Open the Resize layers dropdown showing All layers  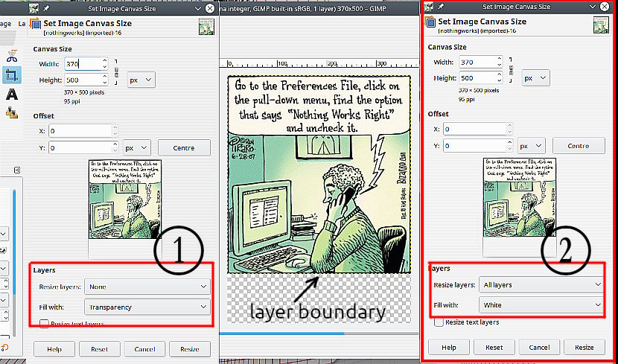pos(542,285)
